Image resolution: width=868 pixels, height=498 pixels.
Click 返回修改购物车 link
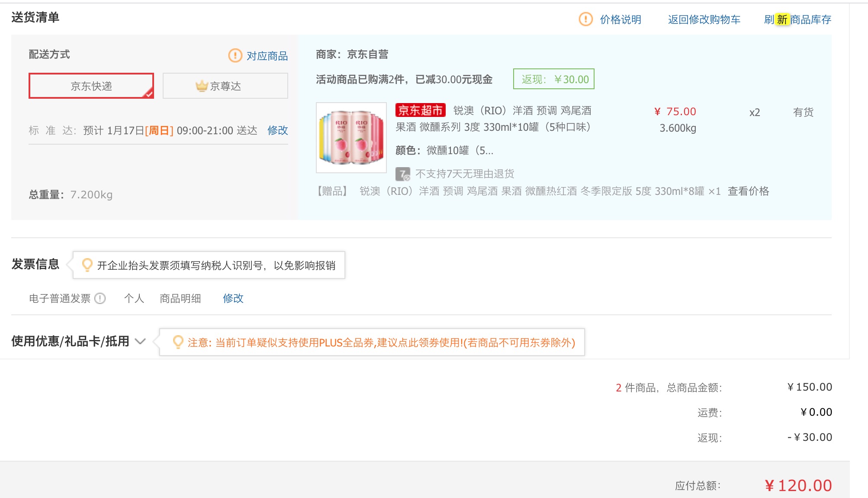tap(704, 19)
